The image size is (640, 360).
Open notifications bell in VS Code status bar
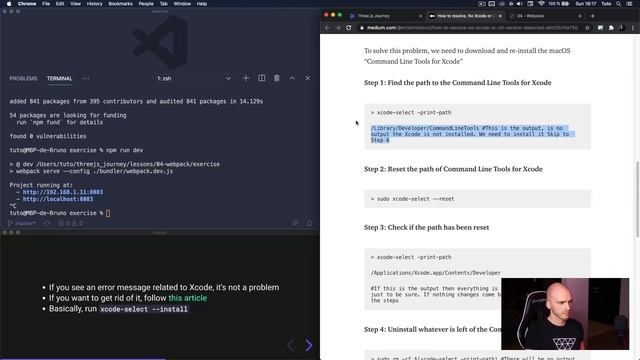click(x=309, y=223)
